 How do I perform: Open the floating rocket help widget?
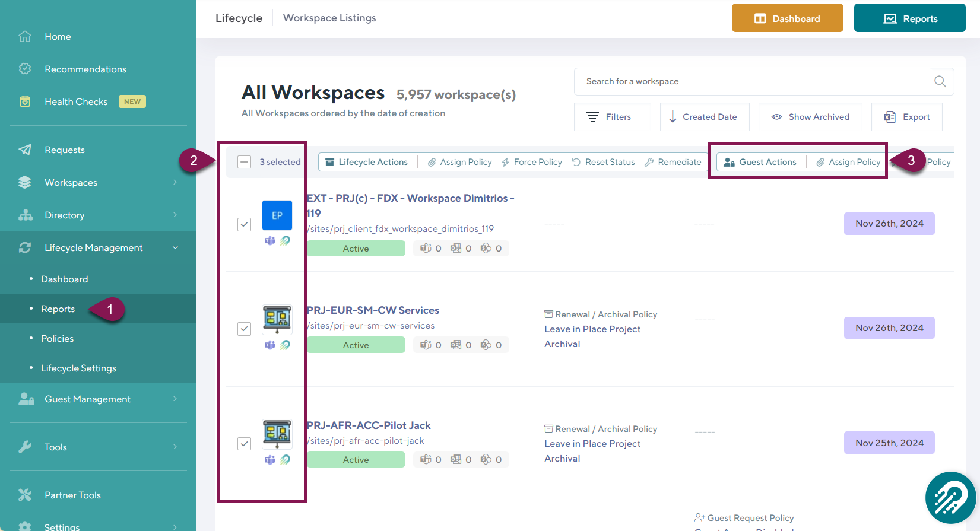click(950, 498)
